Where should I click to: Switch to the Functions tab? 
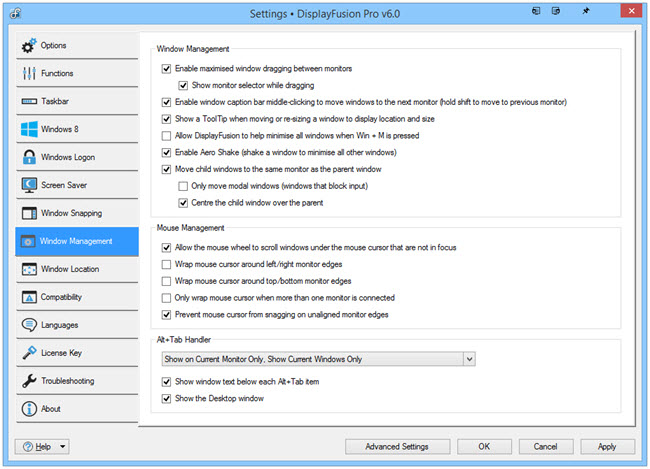(x=77, y=73)
